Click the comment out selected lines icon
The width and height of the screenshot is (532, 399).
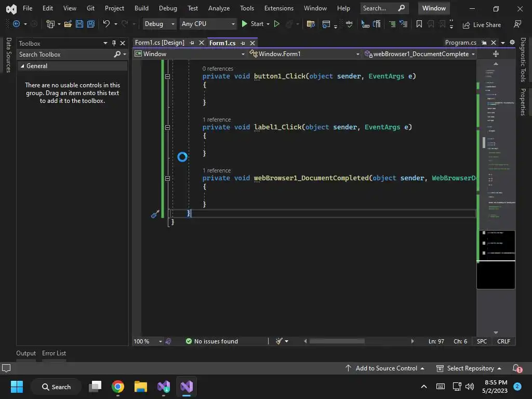tap(392, 24)
